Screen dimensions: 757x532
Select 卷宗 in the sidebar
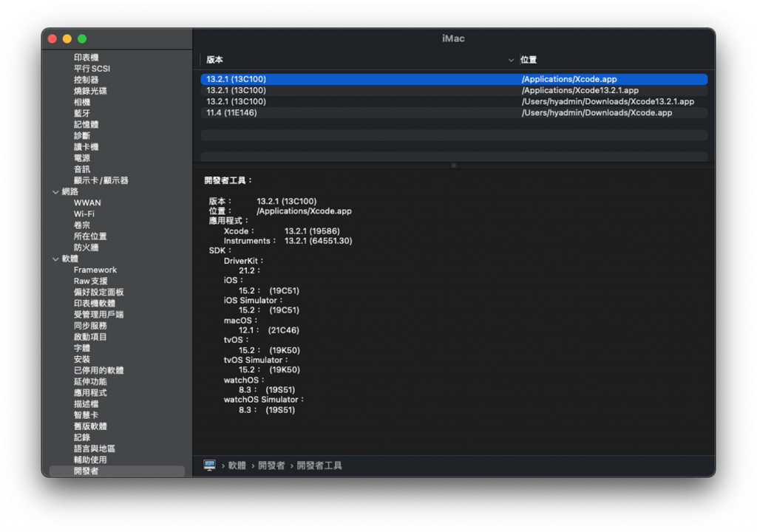click(x=81, y=225)
